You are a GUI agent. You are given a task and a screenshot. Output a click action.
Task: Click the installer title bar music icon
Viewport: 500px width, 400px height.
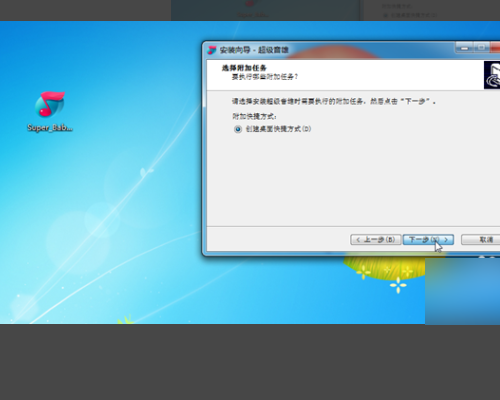click(212, 50)
